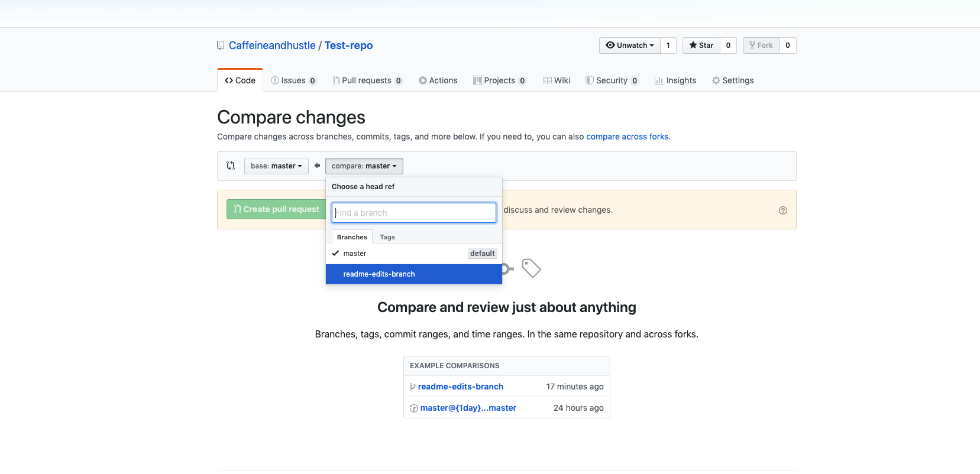Click the 17 minutes ago timestamp
The width and height of the screenshot is (980, 474).
tap(575, 387)
